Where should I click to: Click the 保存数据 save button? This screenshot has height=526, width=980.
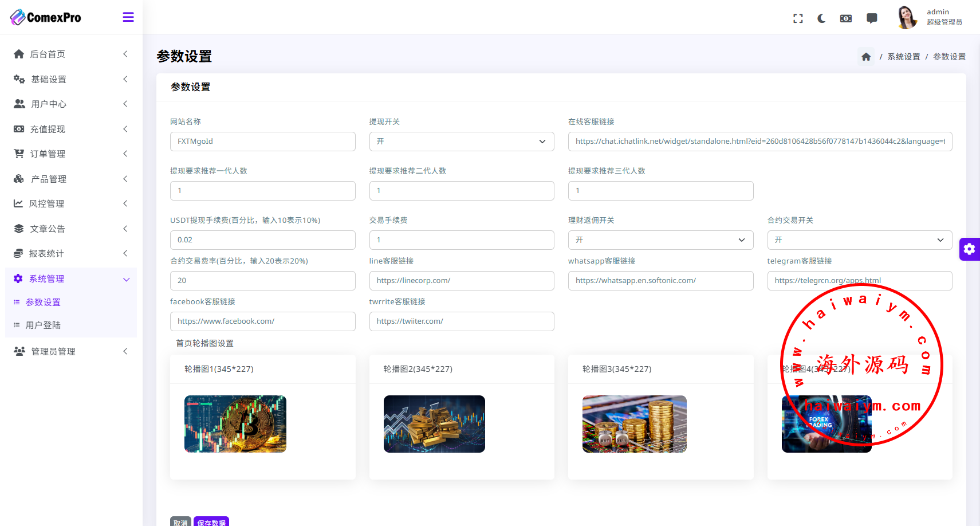211,521
